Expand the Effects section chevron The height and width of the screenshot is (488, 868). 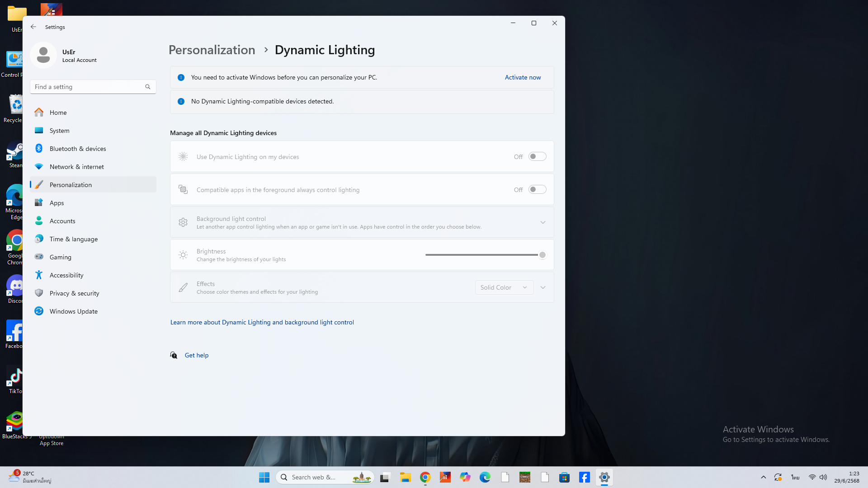pos(543,287)
